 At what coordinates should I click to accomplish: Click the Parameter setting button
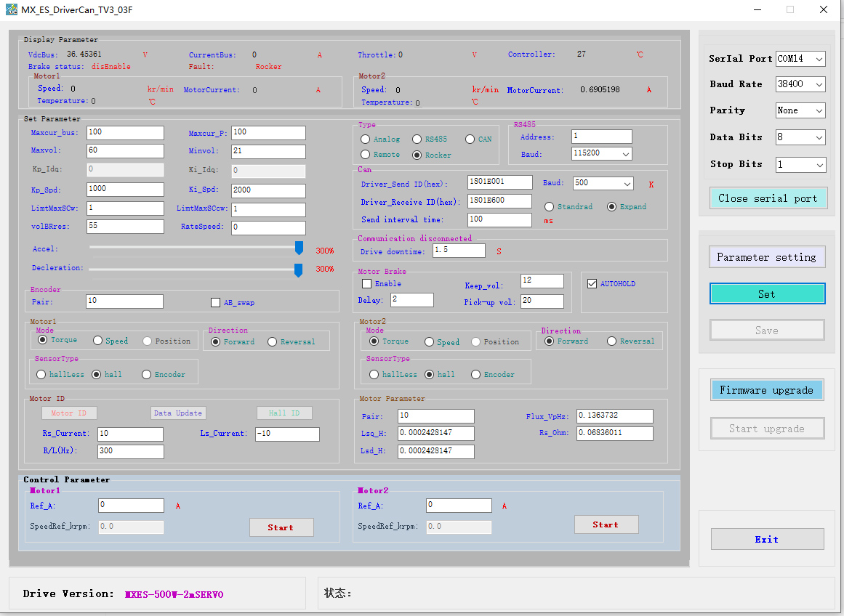tap(766, 257)
